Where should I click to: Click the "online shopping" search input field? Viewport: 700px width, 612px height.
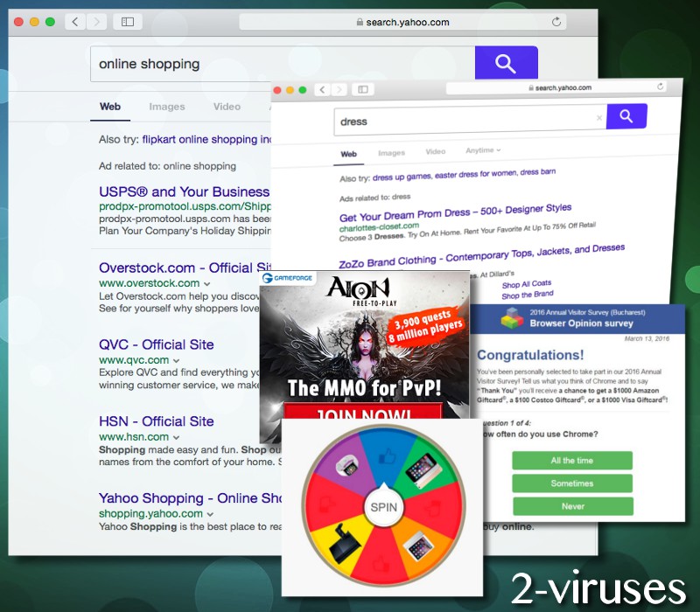(x=282, y=64)
